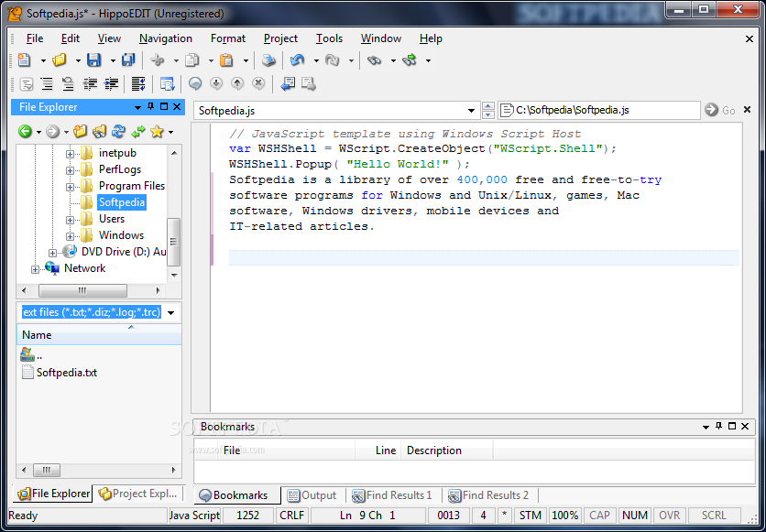Click the File Explorer forward arrow
Image resolution: width=766 pixels, height=532 pixels.
[x=52, y=131]
